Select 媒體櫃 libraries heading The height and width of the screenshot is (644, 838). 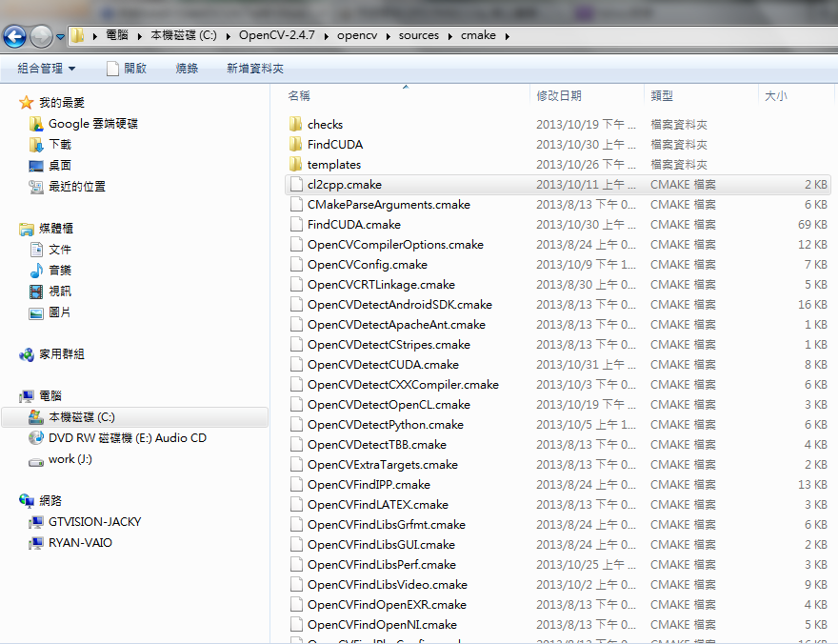[x=46, y=229]
